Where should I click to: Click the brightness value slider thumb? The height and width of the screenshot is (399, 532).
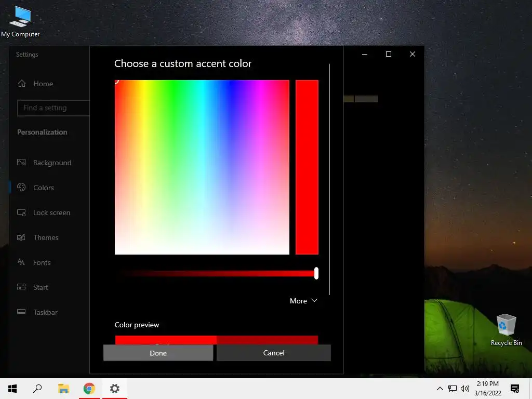(x=316, y=273)
